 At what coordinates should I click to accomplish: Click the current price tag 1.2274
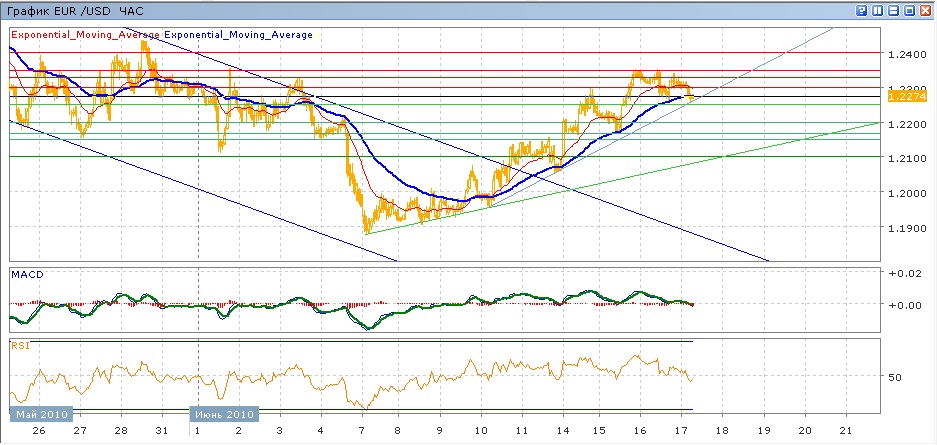click(907, 97)
